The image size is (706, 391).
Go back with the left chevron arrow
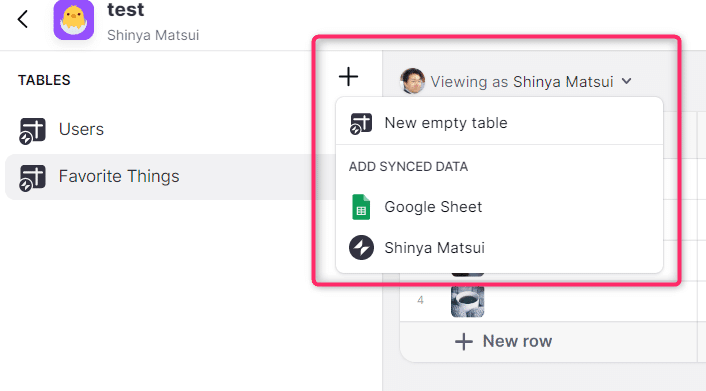[x=23, y=19]
